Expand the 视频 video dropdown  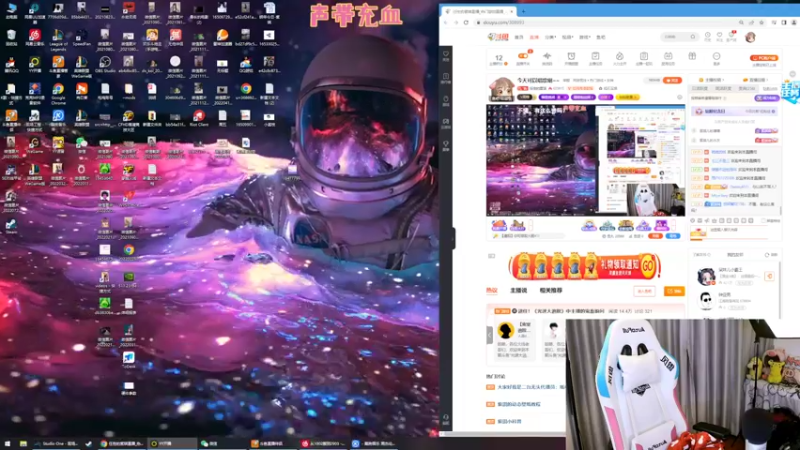click(567, 37)
